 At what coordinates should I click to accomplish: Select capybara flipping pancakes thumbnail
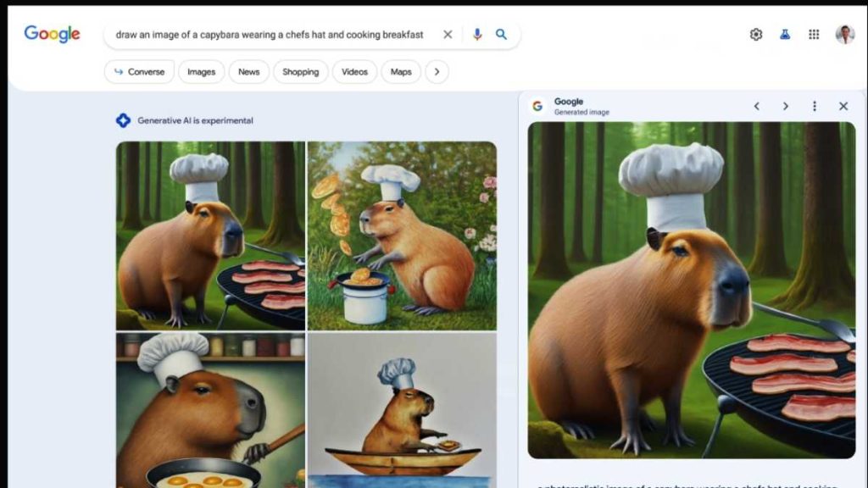point(402,236)
